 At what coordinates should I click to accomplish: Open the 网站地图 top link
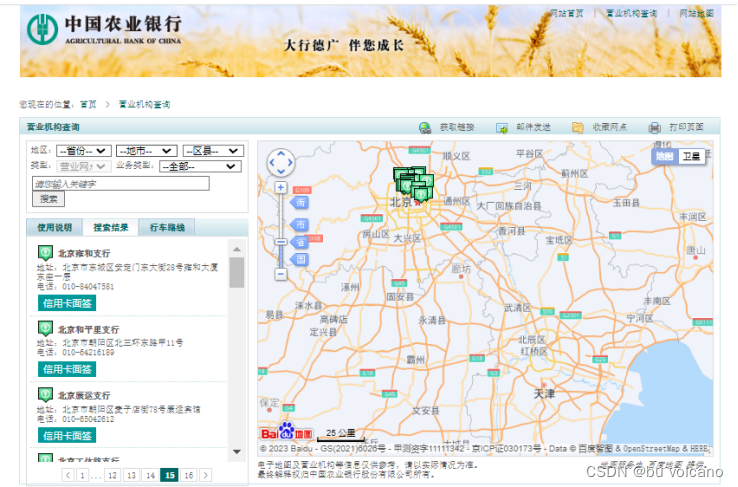pyautogui.click(x=696, y=13)
